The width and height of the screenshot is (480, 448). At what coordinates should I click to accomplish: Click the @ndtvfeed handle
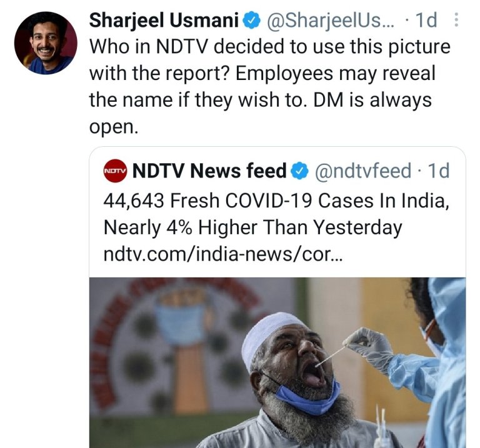tap(362, 170)
